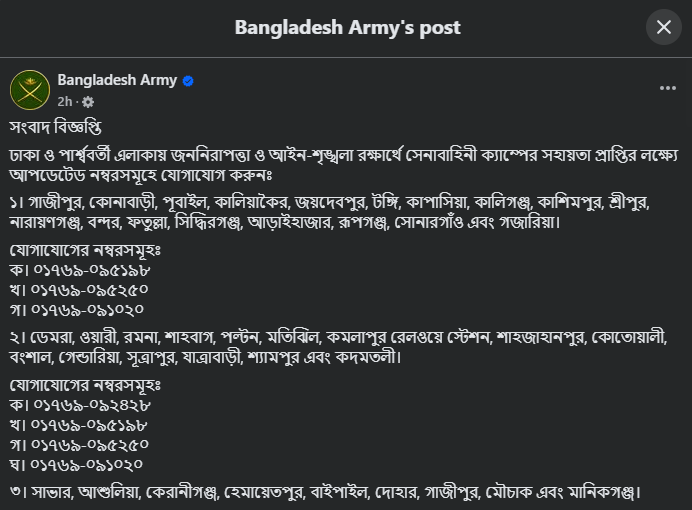Click the Bangladesh Army profile picture

point(30,90)
